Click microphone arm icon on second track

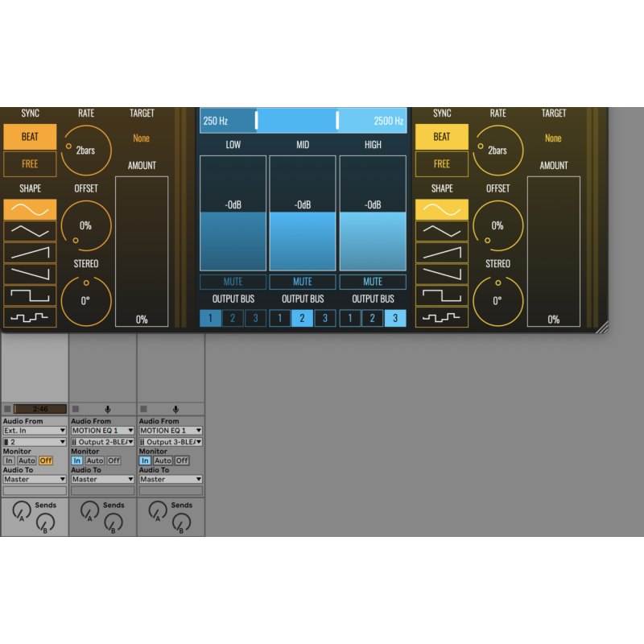[x=108, y=409]
